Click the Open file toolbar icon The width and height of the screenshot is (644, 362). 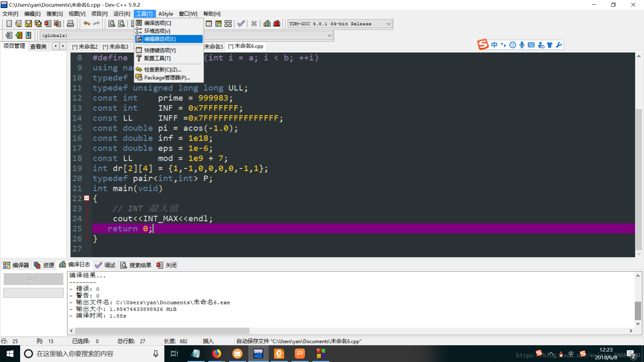point(18,23)
